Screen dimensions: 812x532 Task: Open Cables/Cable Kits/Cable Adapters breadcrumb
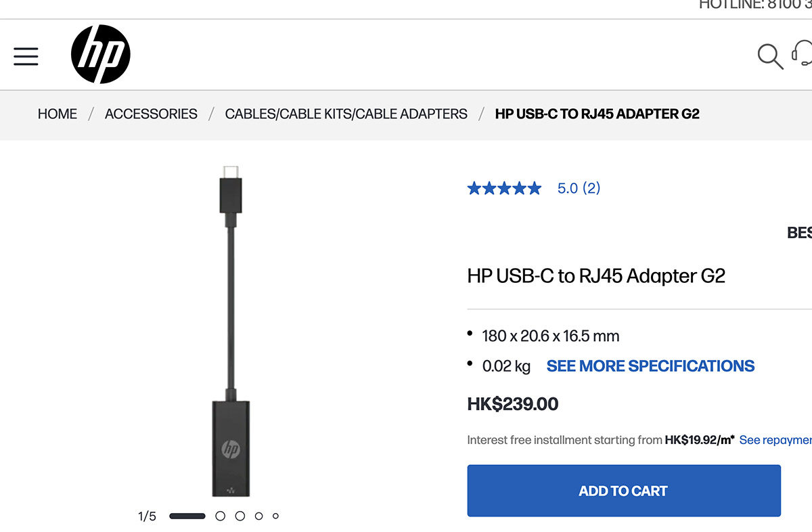click(346, 114)
